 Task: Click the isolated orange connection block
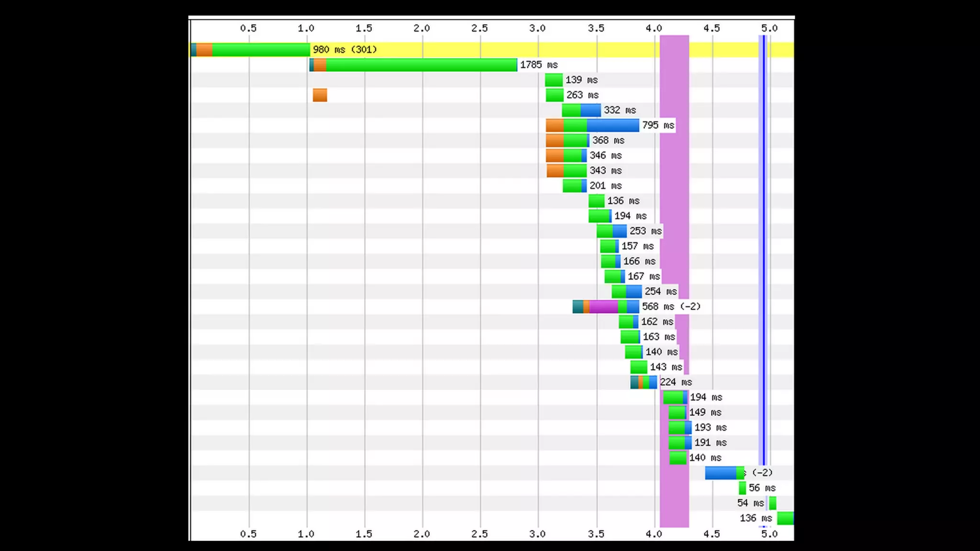320,95
